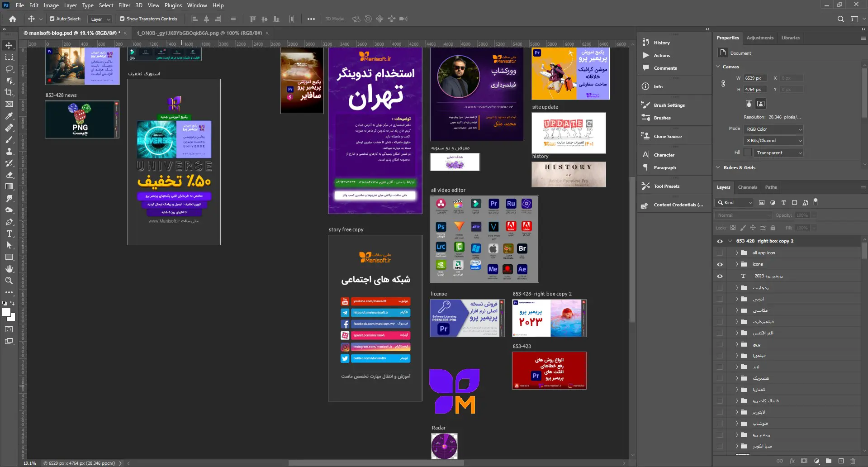Collapse the Canvas section in Properties
The height and width of the screenshot is (467, 868).
pyautogui.click(x=718, y=67)
